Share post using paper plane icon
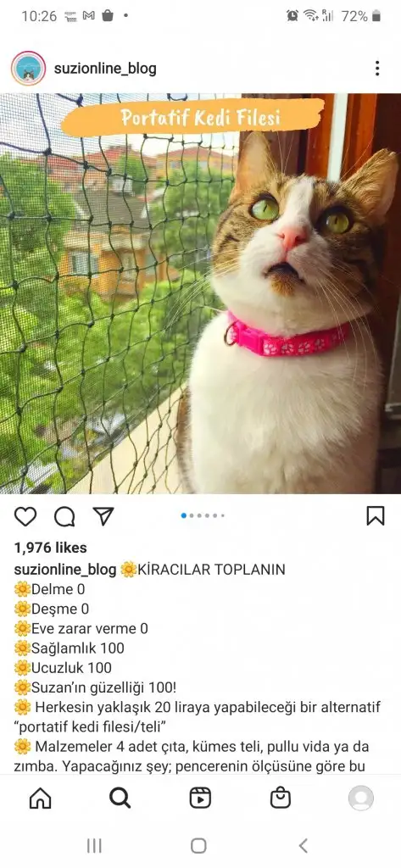The height and width of the screenshot is (868, 401). [x=103, y=515]
